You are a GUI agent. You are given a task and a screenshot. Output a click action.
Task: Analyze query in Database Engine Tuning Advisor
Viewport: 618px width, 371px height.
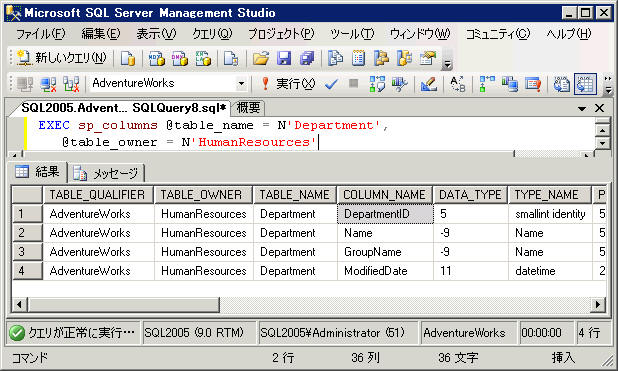click(x=400, y=84)
